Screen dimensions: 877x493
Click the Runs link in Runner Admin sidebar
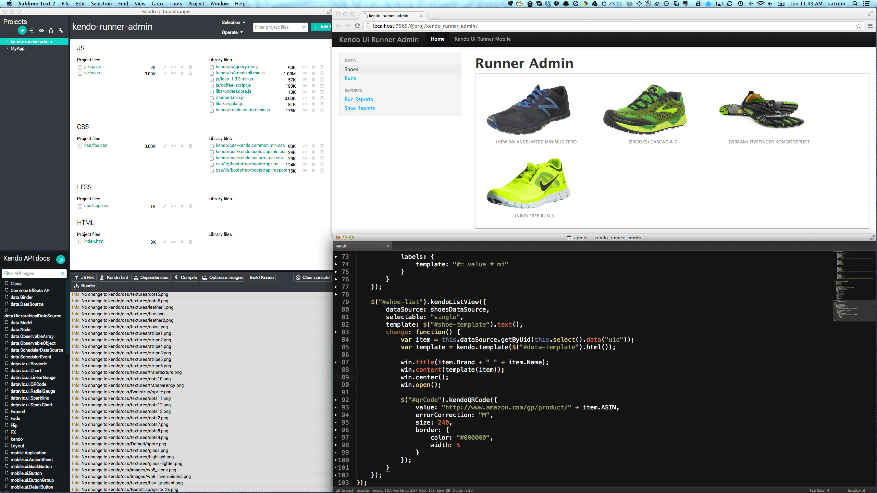[350, 78]
